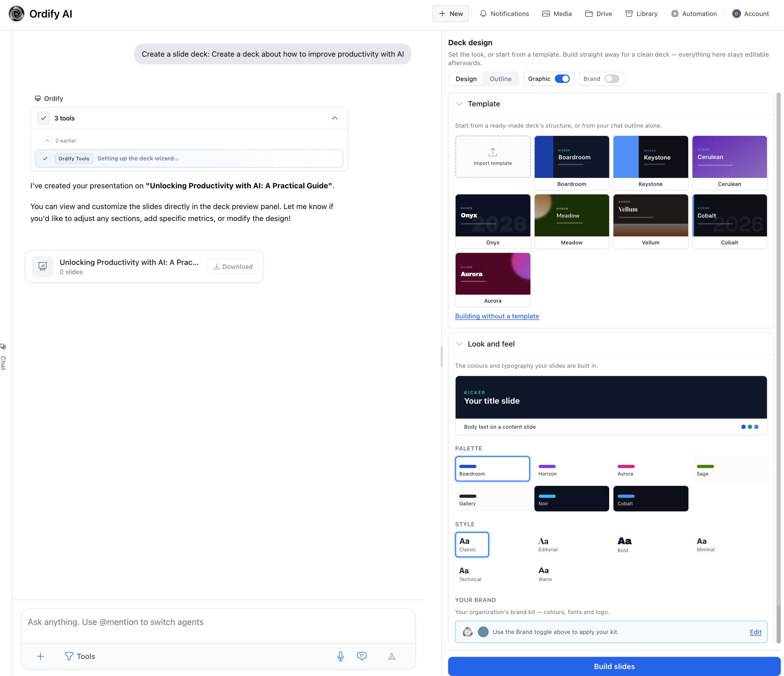Open the collapsed Chat side panel
This screenshot has width=784, height=676.
tap(3, 357)
